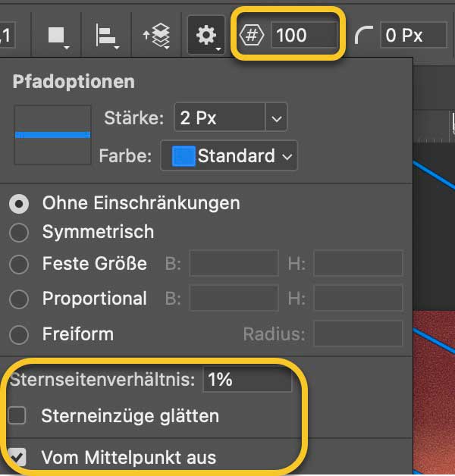455x476 pixels.
Task: Enable Sterneinzüge glätten checkbox
Action: 17,415
